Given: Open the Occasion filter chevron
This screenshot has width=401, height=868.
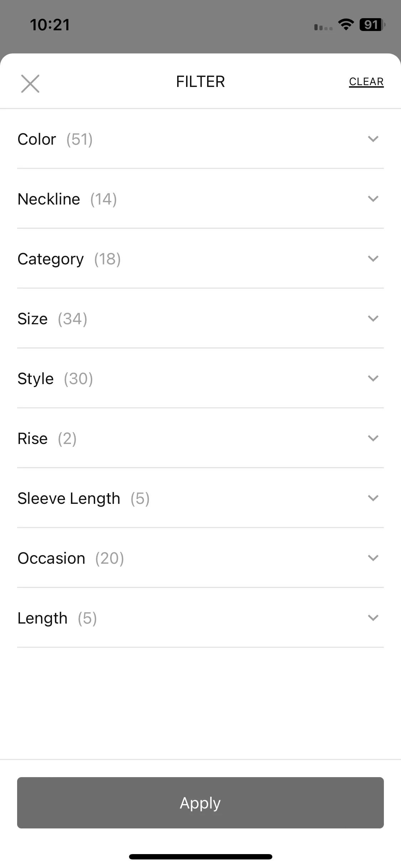Looking at the screenshot, I should (x=373, y=558).
